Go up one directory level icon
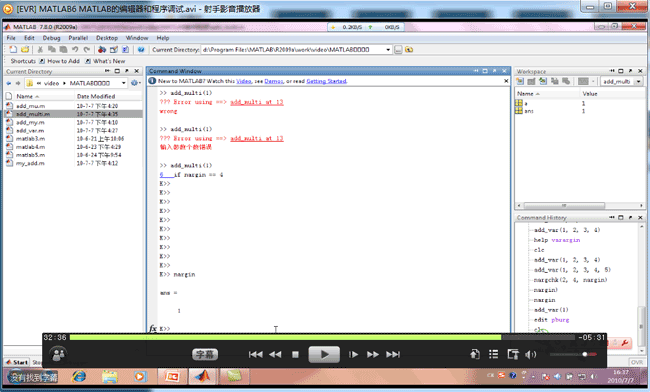650x392 pixels. click(x=409, y=50)
